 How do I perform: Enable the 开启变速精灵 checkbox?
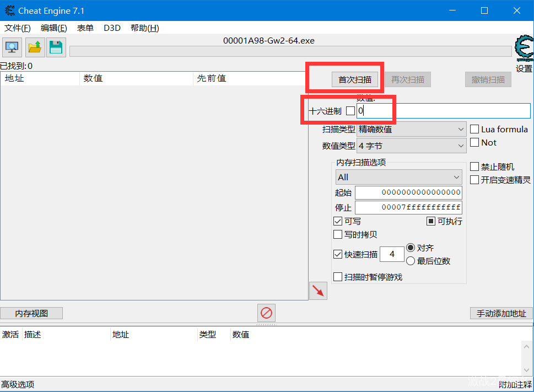pos(474,180)
